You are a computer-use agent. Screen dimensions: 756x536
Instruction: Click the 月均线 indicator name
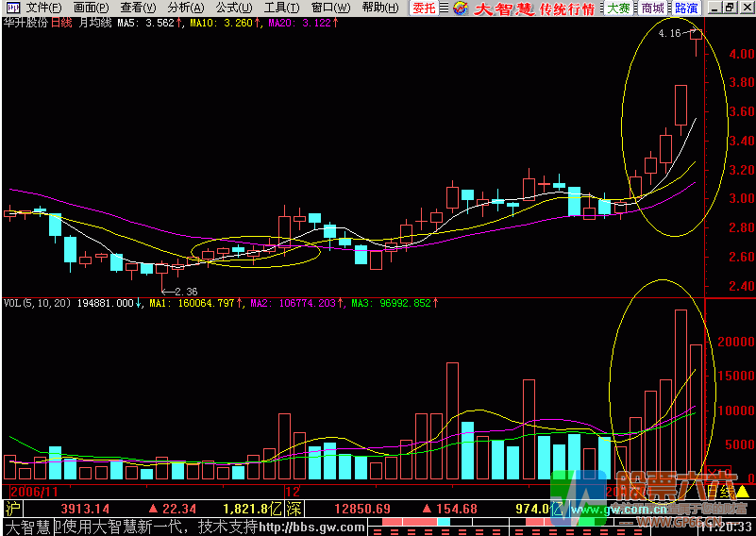click(x=95, y=22)
